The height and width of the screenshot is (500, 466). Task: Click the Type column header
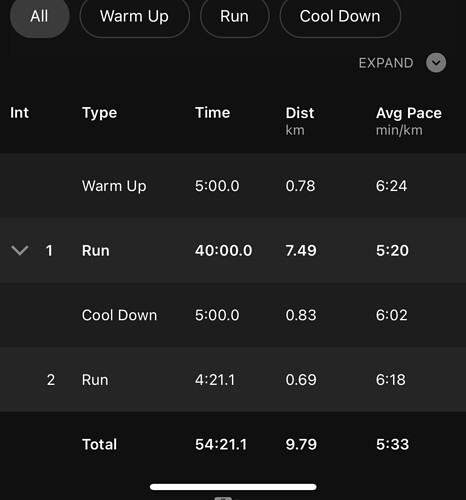(99, 113)
